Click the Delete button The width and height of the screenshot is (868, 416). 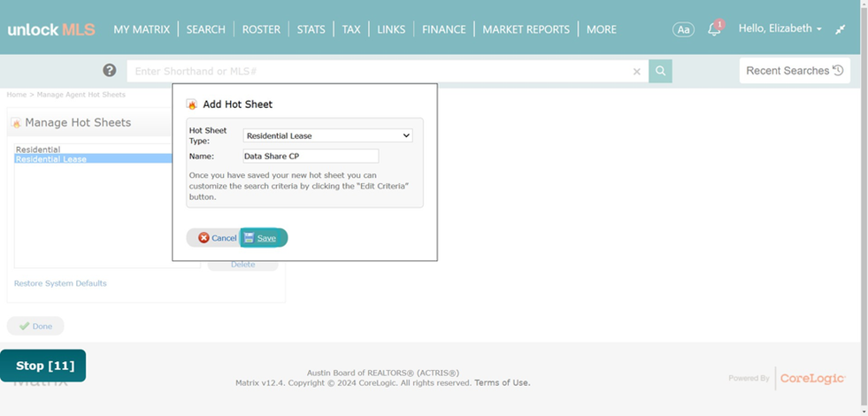click(243, 265)
